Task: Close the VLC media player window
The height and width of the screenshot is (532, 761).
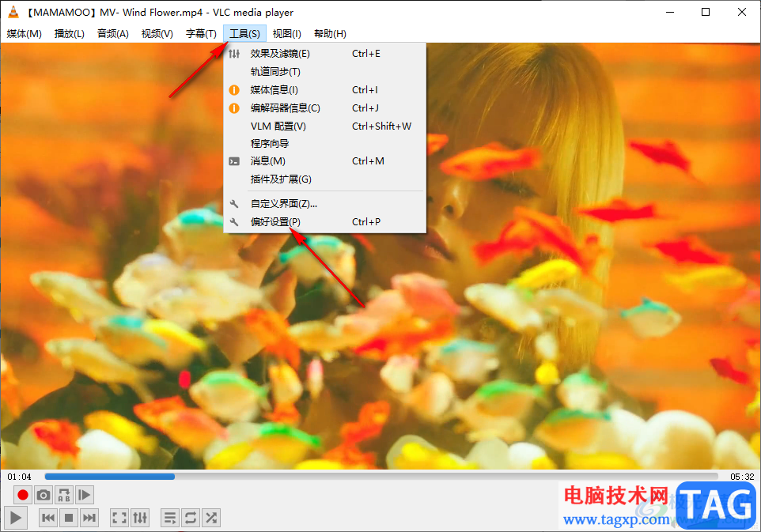Action: [741, 12]
